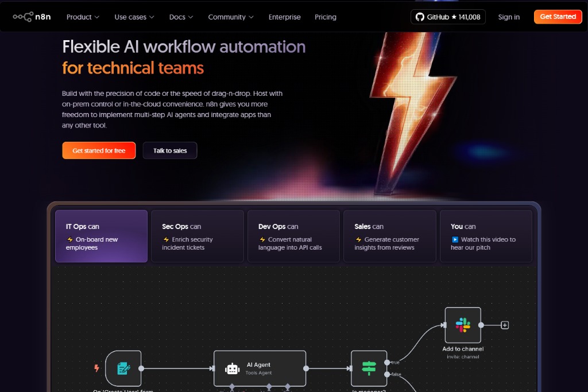Open the GitHub star count link

tap(448, 17)
